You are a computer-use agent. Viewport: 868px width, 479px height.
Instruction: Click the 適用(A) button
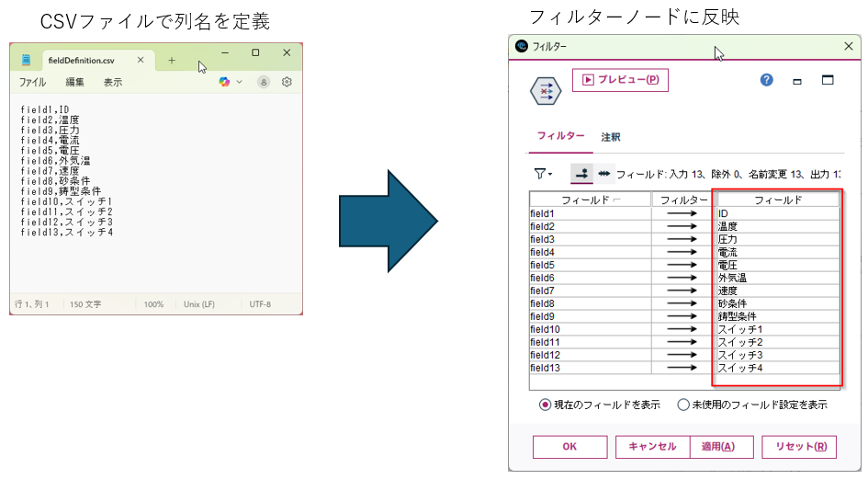722,447
